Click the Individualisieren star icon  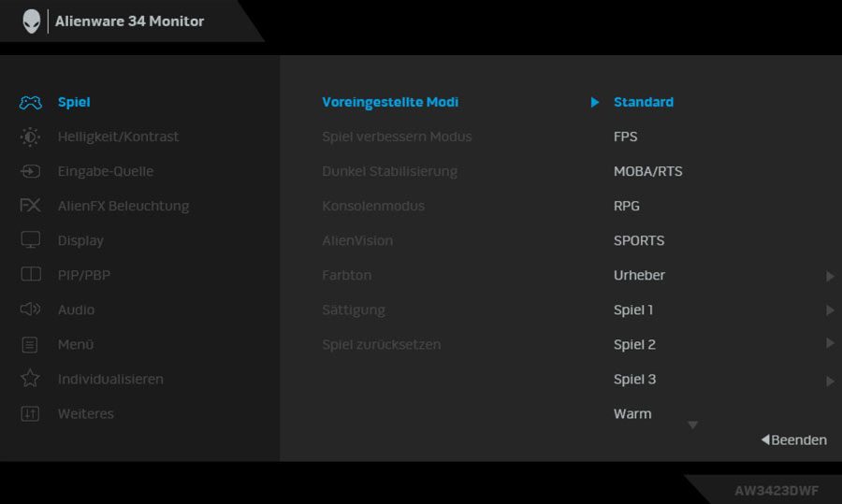click(30, 379)
